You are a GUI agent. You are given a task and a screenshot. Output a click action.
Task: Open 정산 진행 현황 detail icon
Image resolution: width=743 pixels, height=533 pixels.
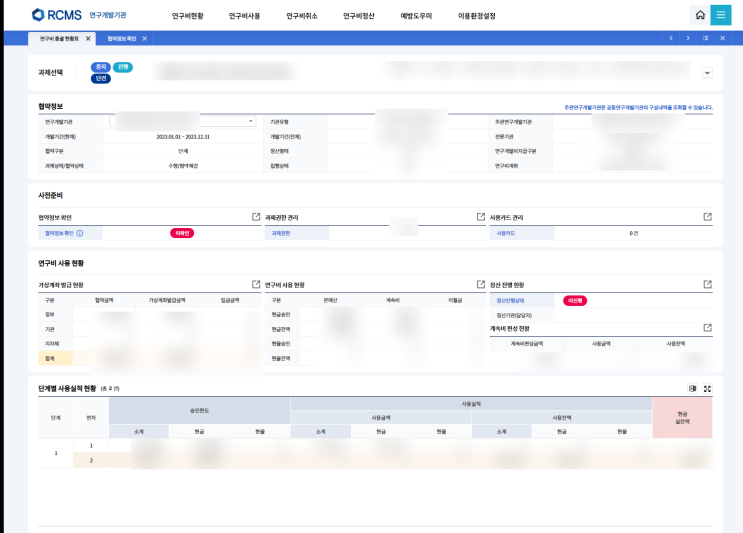pyautogui.click(x=708, y=285)
